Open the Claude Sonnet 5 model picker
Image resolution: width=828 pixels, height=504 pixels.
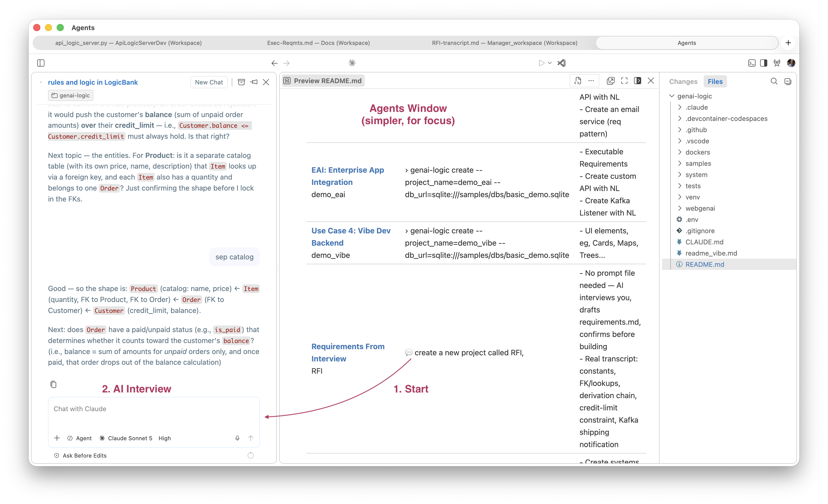[x=126, y=438]
